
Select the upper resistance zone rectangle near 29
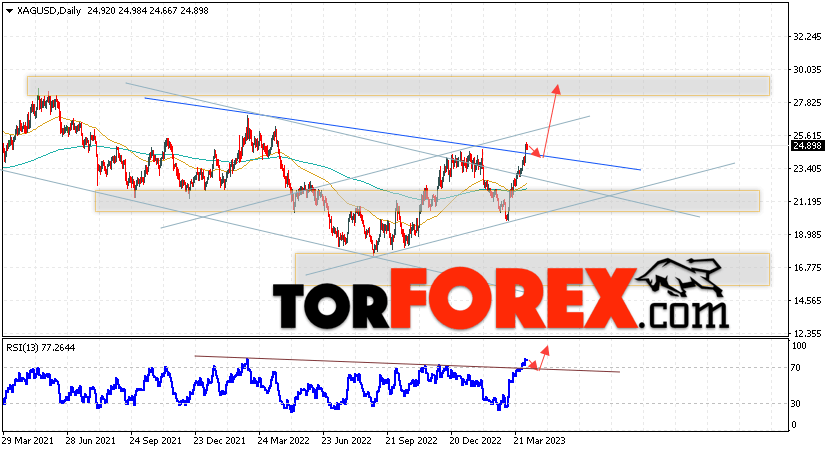tap(399, 86)
